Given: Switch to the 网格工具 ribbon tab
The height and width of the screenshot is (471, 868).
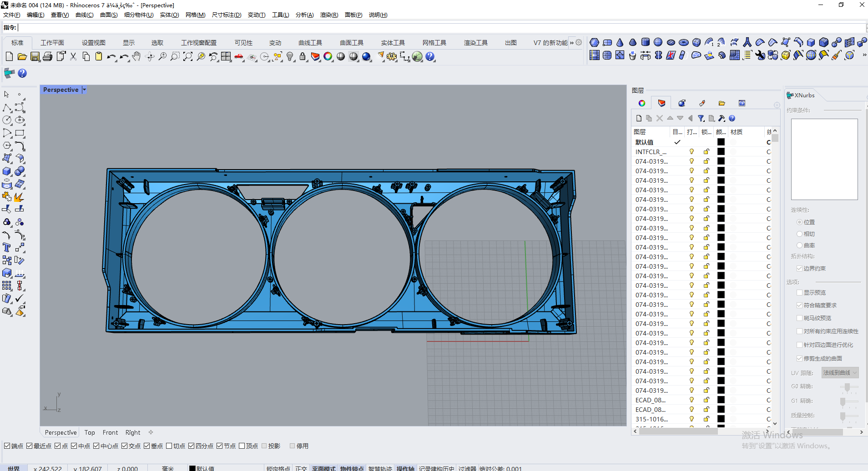Looking at the screenshot, I should coord(434,42).
